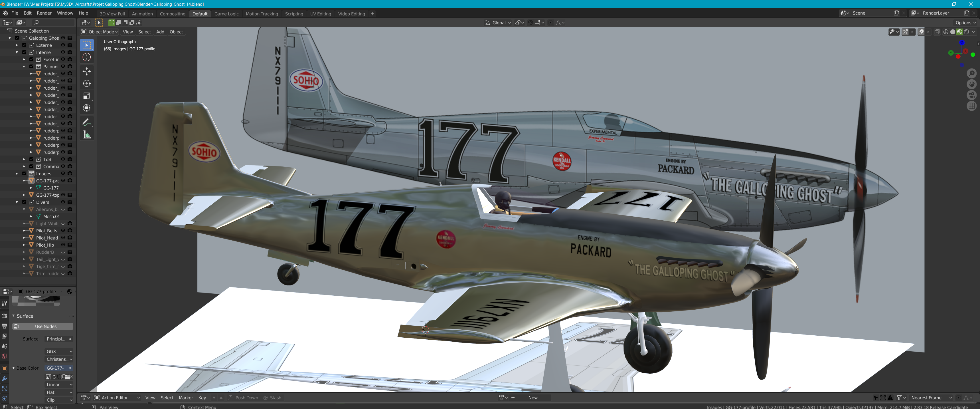980x409 pixels.
Task: Open the Linear interpolation dropdown
Action: click(59, 385)
